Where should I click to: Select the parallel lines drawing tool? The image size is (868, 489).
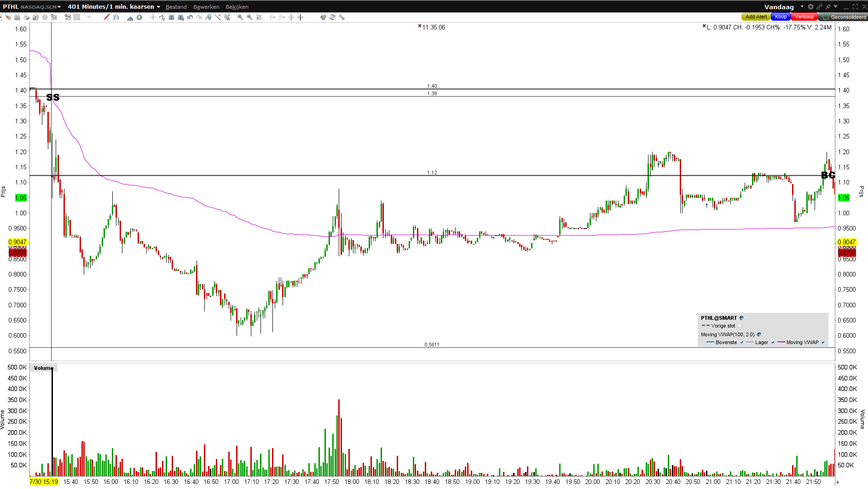(x=227, y=17)
